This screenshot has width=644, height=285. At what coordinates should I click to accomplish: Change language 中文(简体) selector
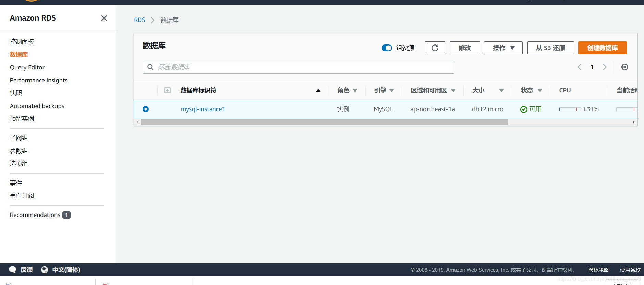pyautogui.click(x=66, y=270)
